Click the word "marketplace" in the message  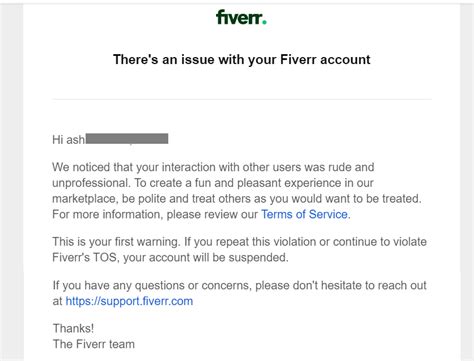tap(85, 199)
